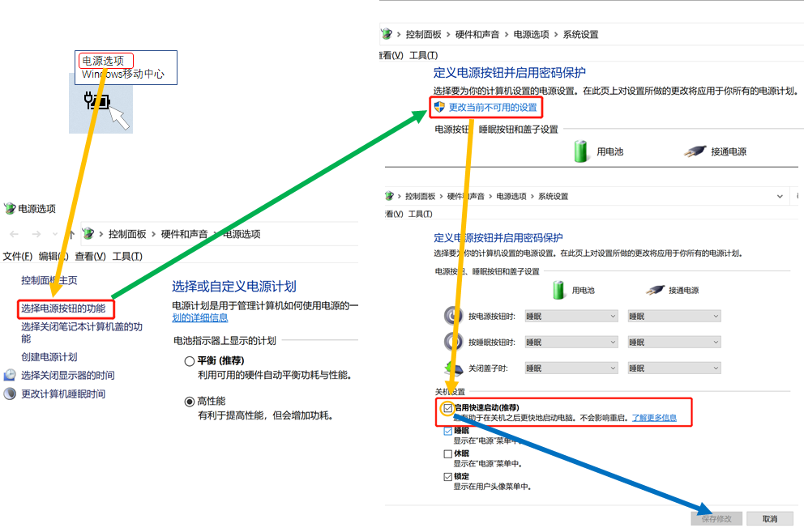This screenshot has width=804, height=532.
Task: Enable the 休眠 checkbox
Action: click(x=448, y=453)
